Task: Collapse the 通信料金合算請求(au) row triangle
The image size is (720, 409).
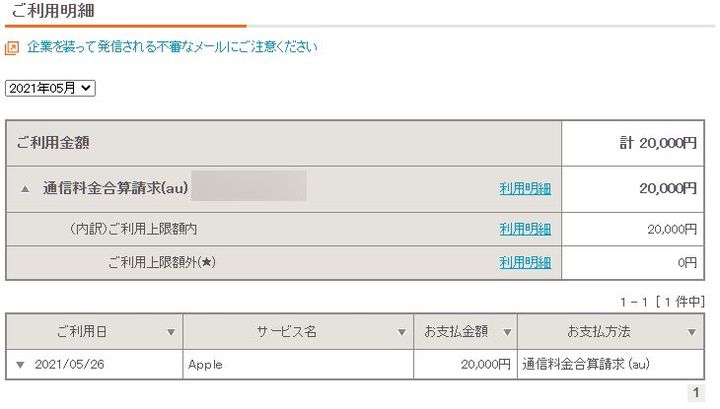Action: (25, 189)
